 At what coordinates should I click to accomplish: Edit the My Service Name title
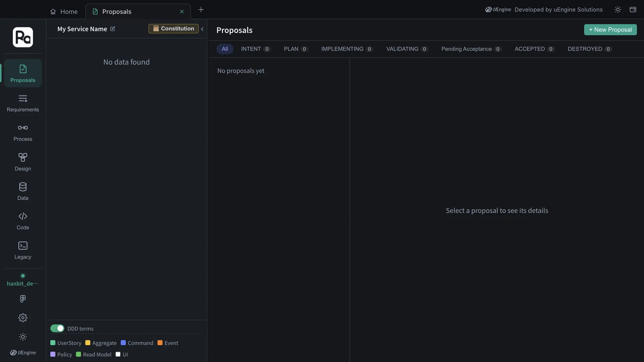pyautogui.click(x=113, y=29)
